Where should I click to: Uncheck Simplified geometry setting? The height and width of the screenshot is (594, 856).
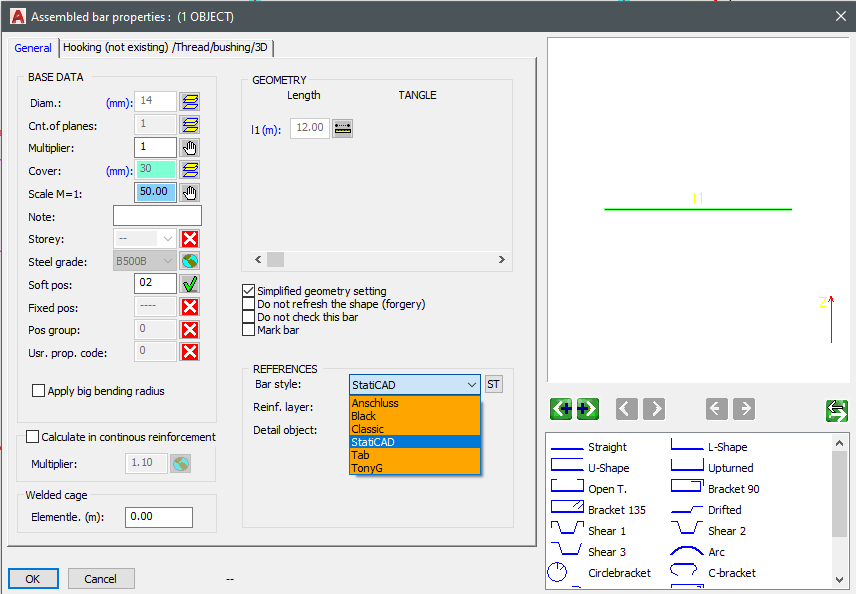[x=248, y=291]
